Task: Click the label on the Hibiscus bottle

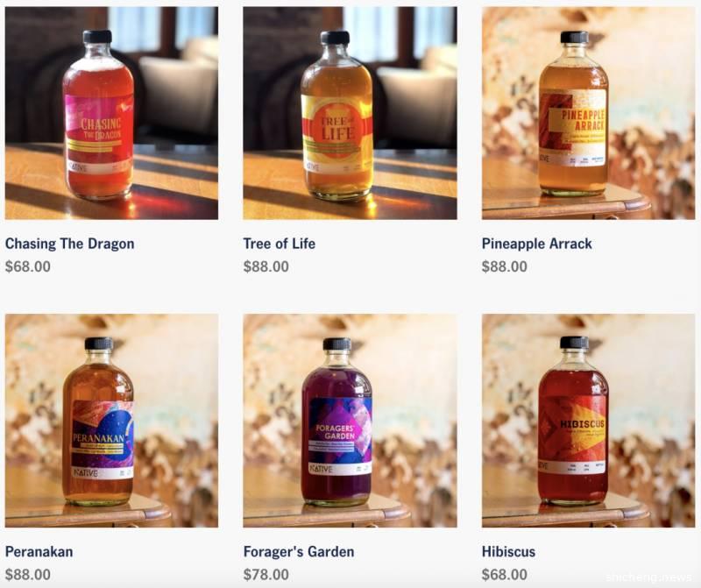Action: point(572,435)
